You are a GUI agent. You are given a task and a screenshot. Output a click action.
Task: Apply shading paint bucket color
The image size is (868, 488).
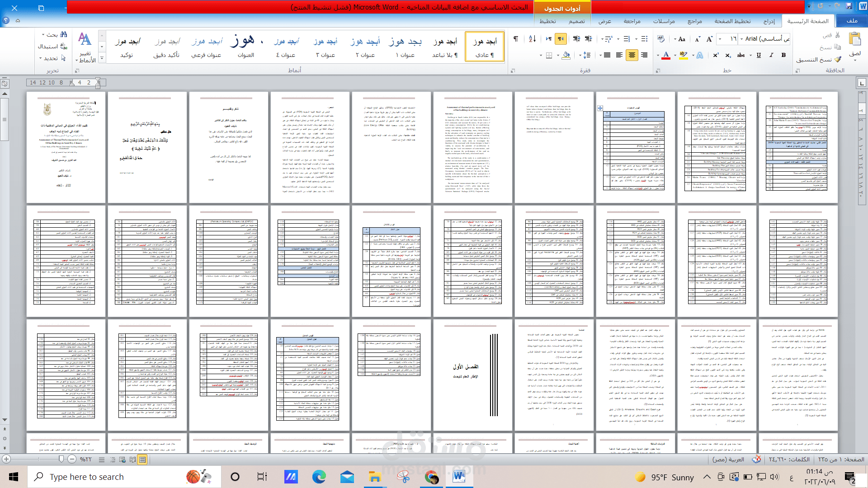(565, 55)
